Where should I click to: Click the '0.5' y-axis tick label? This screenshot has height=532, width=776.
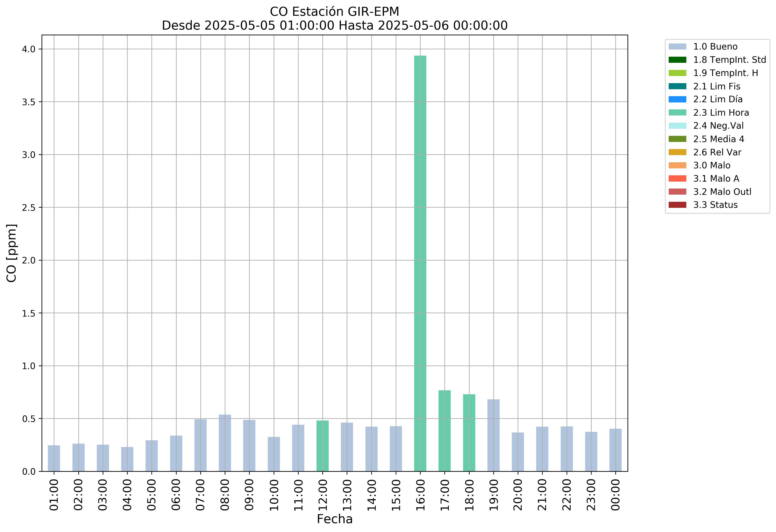click(28, 419)
